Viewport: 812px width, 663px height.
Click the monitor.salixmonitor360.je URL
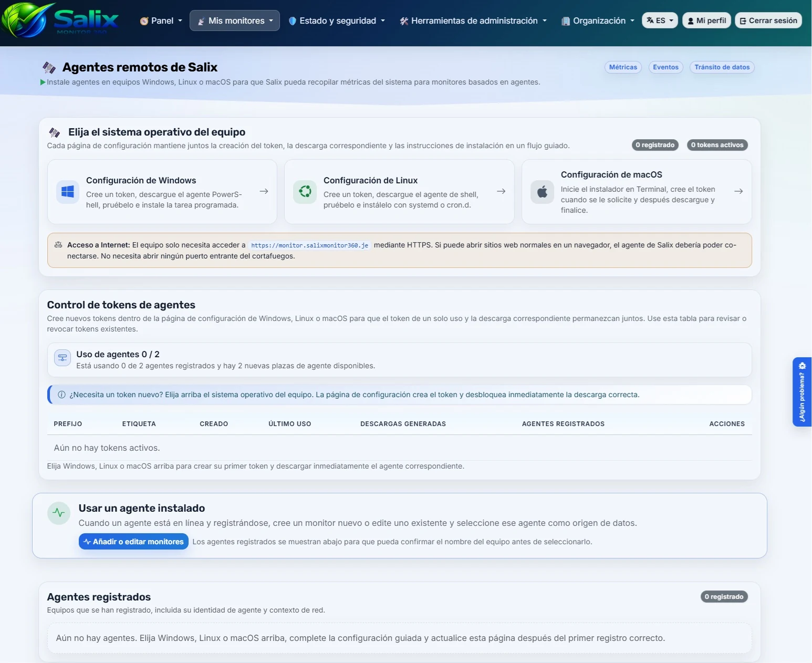(x=310, y=245)
